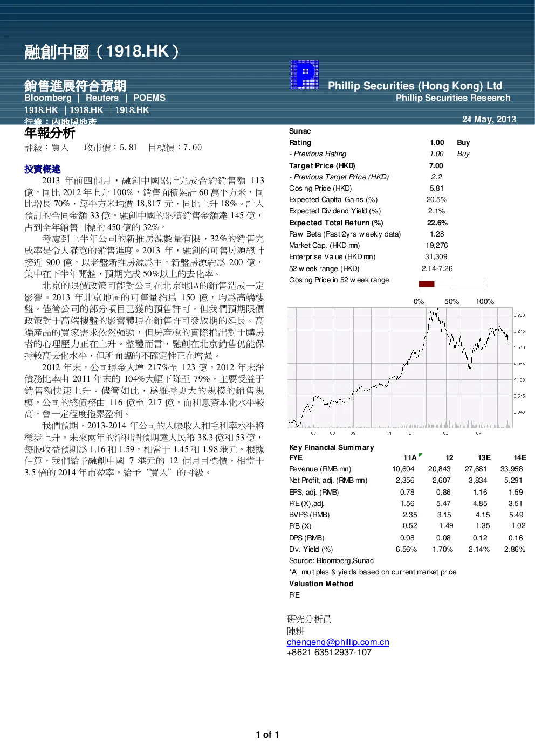The image size is (535, 756).
Task: Select the date 24 May, 2013
Action: coord(489,120)
